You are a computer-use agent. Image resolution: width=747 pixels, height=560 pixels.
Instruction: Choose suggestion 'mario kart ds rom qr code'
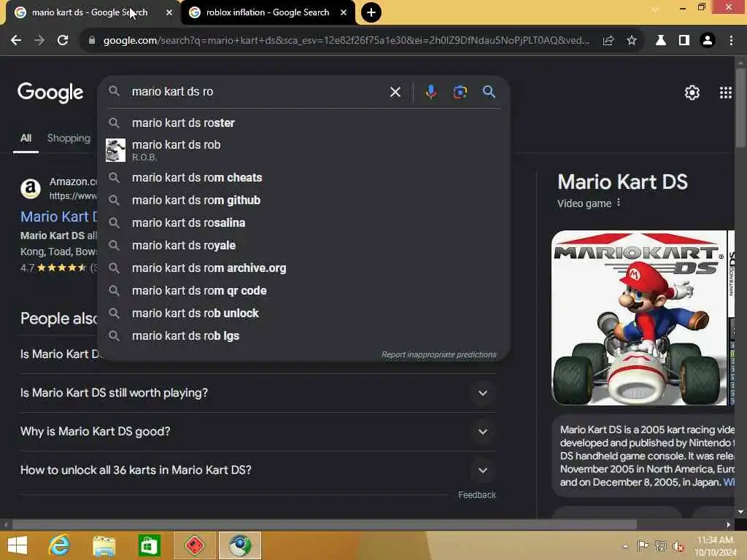point(303,290)
